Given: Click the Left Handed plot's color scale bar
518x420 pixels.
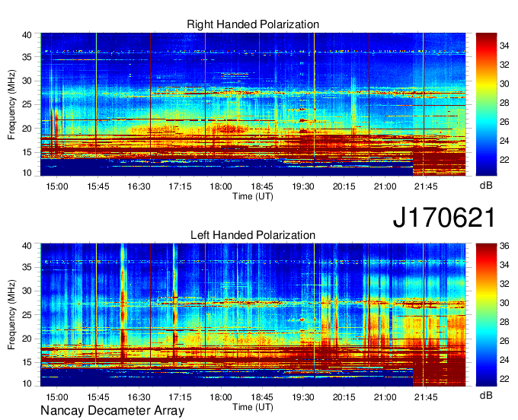Looking at the screenshot, I should click(486, 315).
